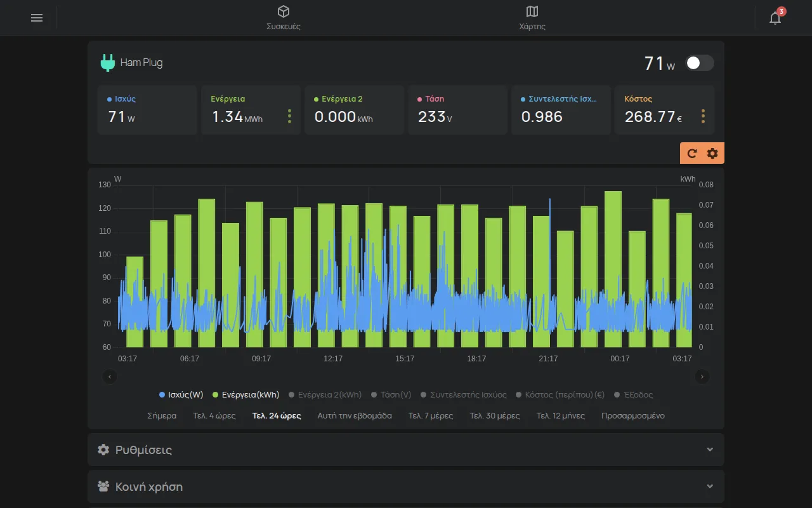Screen dimensions: 812x508
Task: Click the green Ham Plug icon
Action: (108, 63)
